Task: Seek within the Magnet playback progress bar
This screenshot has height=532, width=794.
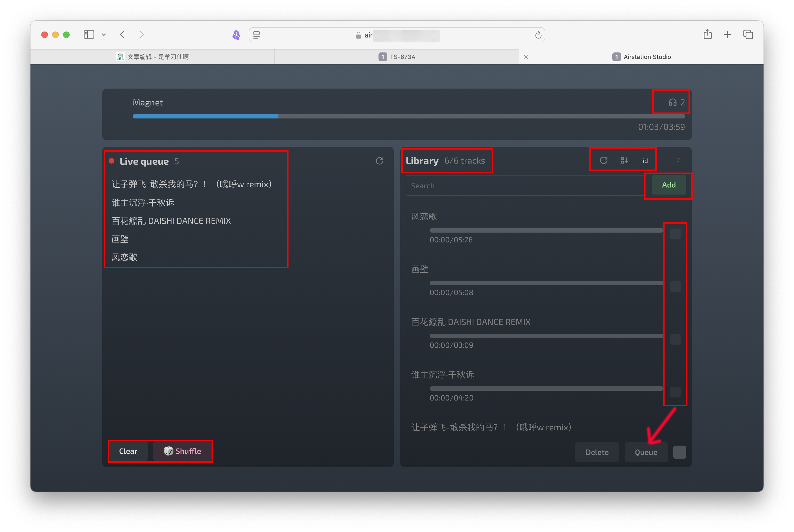Action: [409, 116]
